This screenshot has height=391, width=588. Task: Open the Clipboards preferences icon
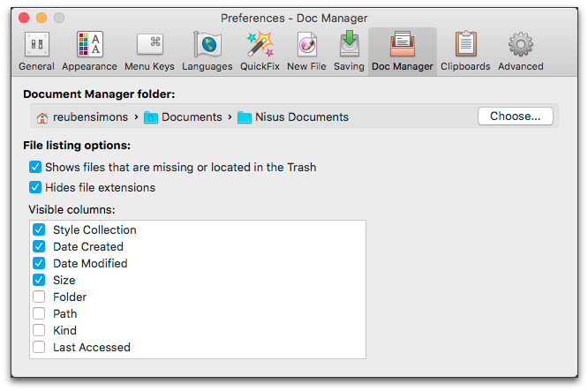(465, 44)
